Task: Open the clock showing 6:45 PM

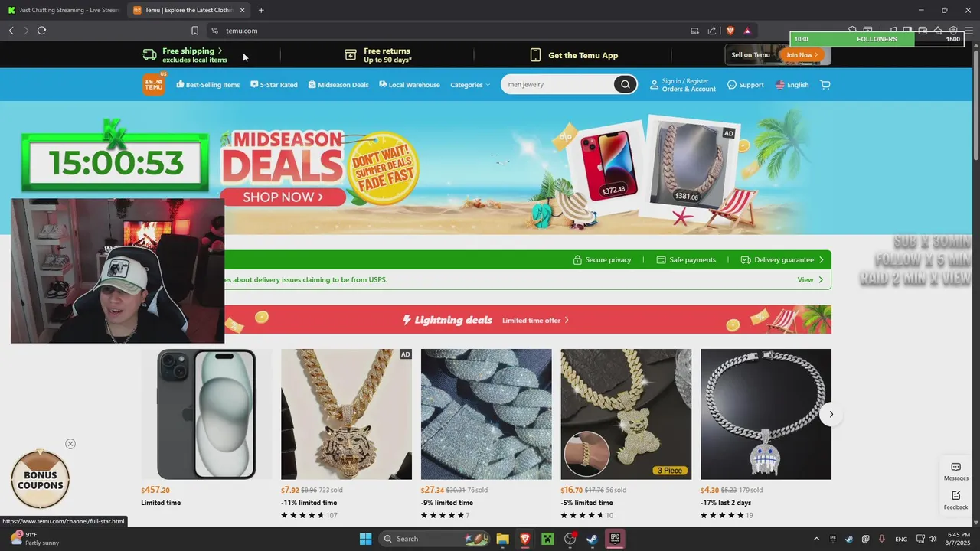Action: [x=959, y=539]
